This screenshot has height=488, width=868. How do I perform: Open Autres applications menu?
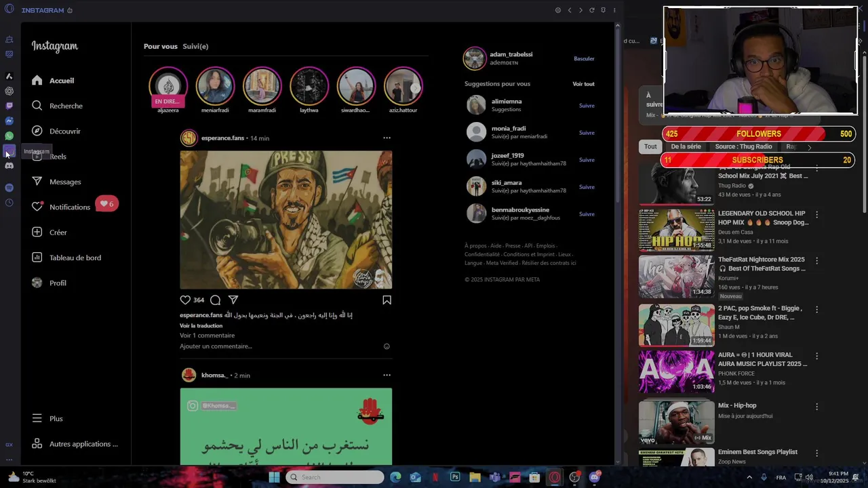point(75,444)
